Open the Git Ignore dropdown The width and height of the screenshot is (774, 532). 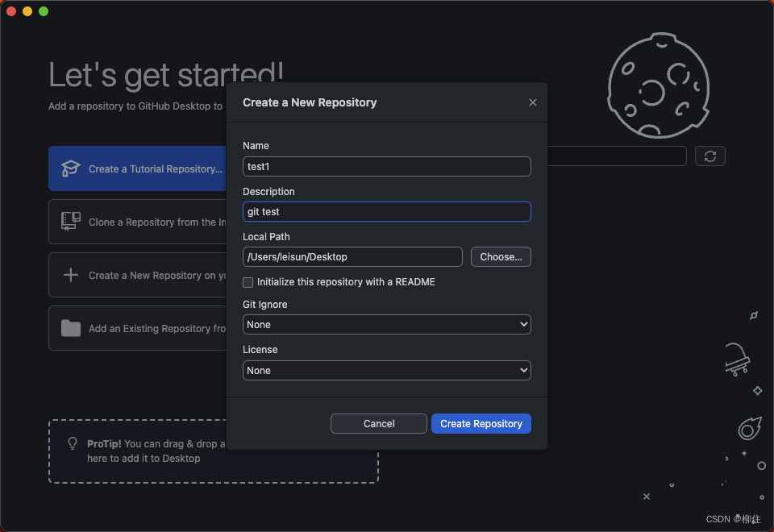click(x=386, y=324)
